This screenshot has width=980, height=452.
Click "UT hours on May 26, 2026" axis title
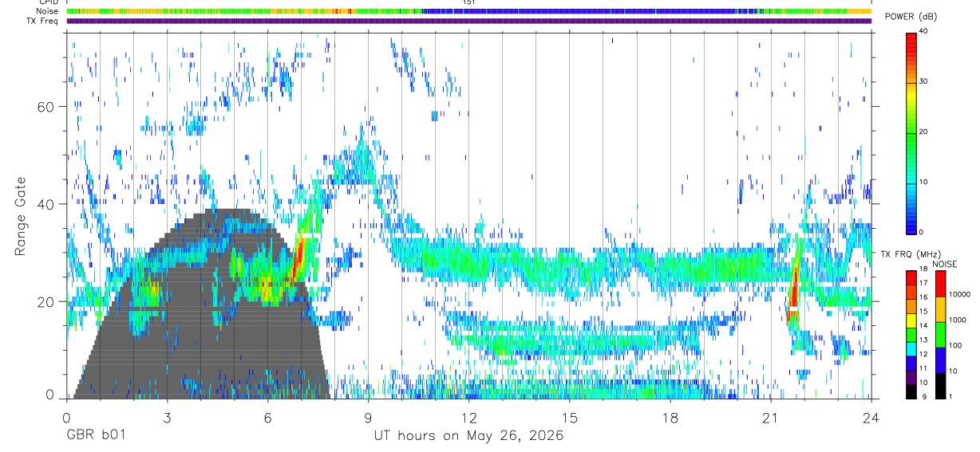coord(469,436)
